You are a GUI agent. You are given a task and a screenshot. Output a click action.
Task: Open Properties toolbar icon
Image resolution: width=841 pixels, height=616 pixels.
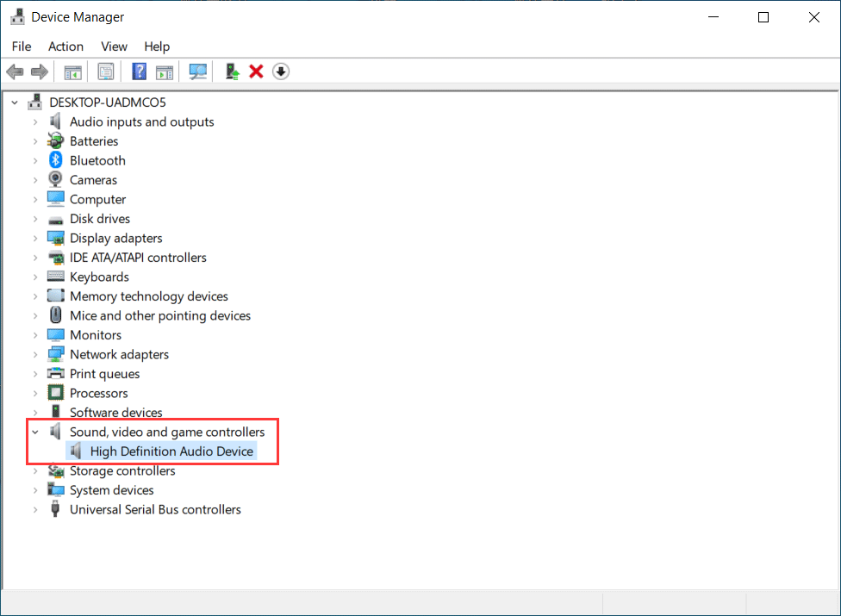pos(106,72)
